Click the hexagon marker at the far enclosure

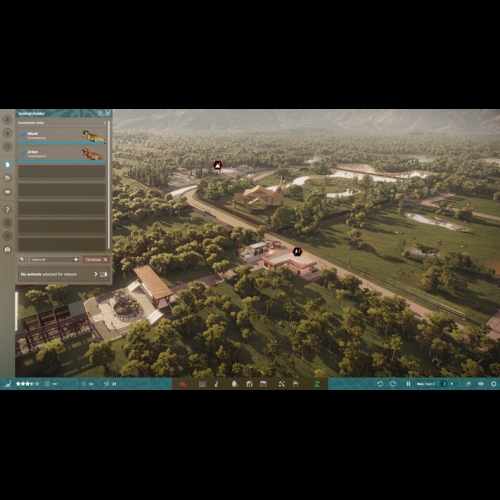[218, 165]
